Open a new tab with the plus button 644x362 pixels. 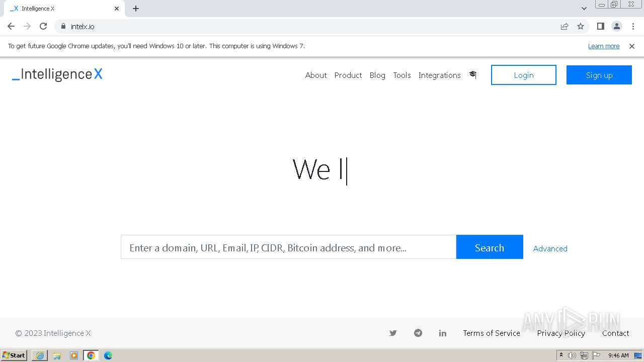tap(136, 9)
